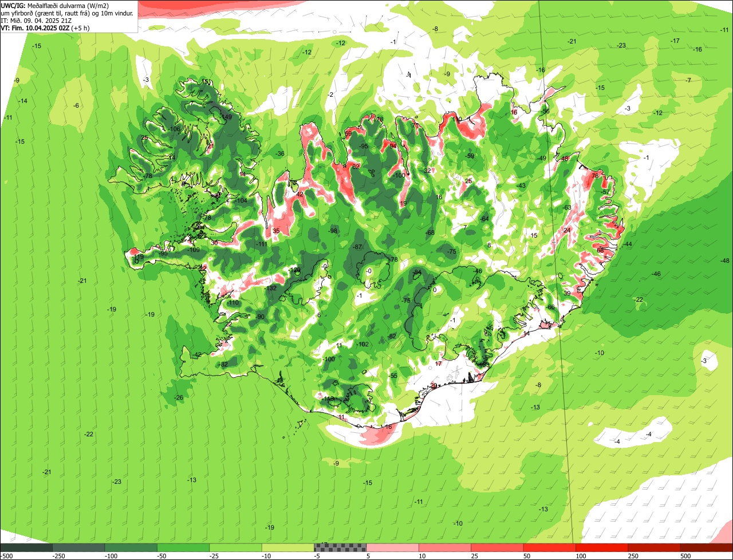Click the map value '-57'

[605, 192]
